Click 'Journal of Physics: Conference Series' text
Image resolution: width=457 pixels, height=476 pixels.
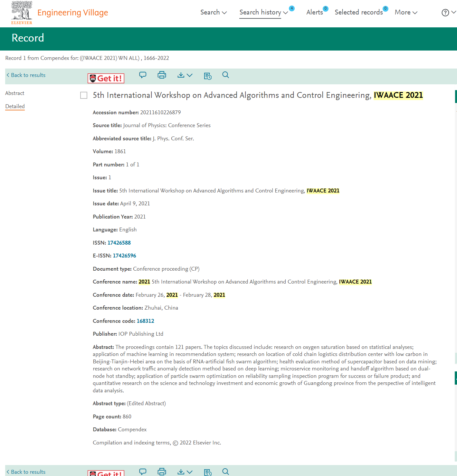[167, 125]
